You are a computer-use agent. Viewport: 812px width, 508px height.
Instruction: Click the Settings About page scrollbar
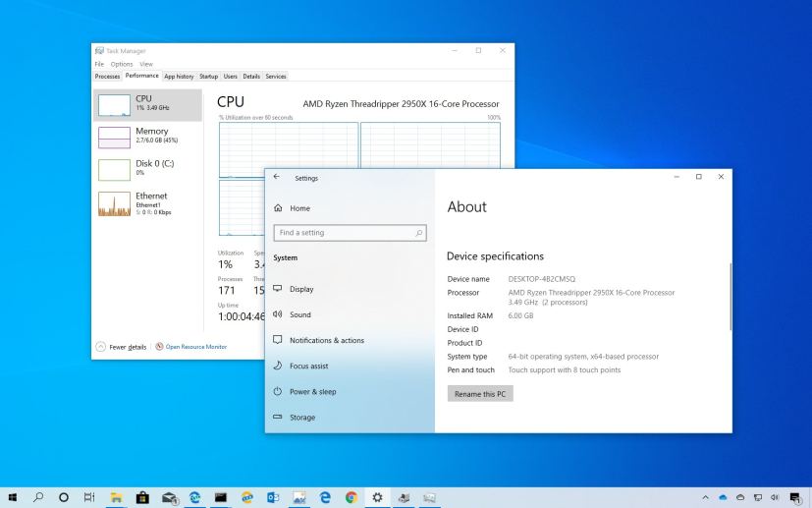(x=731, y=296)
